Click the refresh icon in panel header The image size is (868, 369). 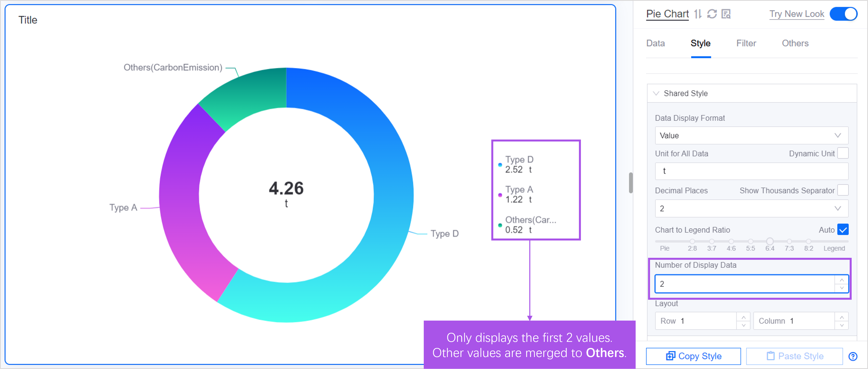coord(712,14)
